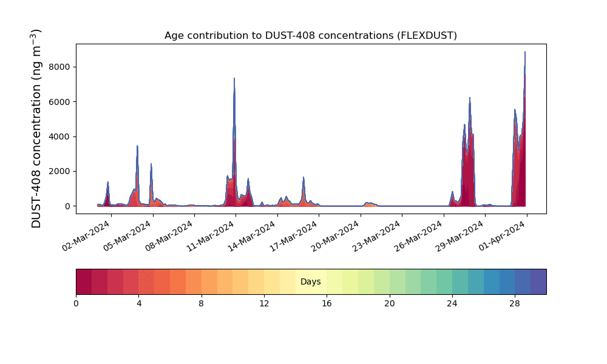Click the 'Days' label on the colorbar

[310, 281]
